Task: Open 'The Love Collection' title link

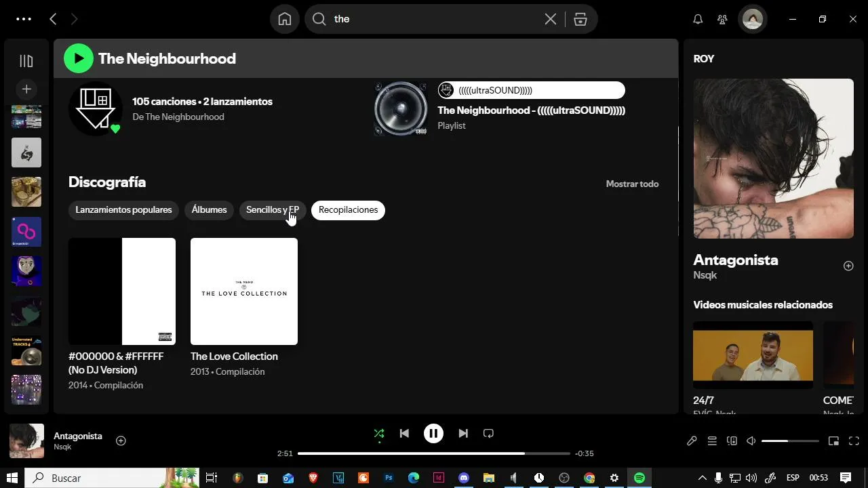Action: pos(234,357)
